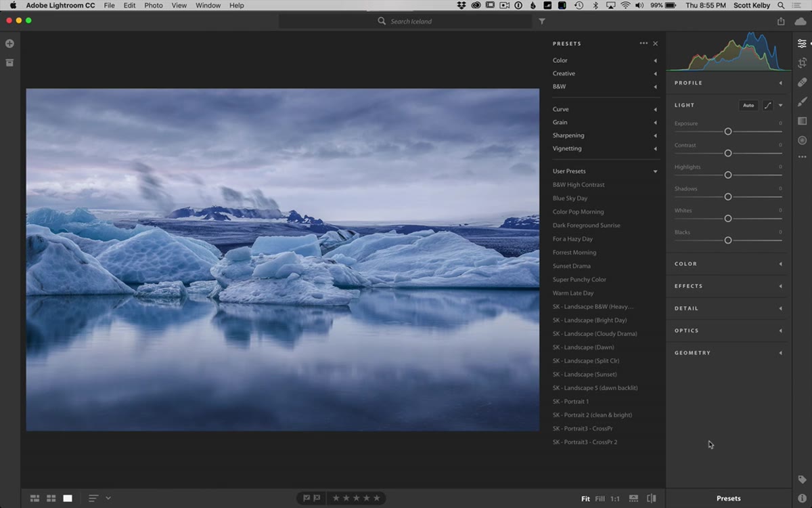Click the share icon in top bar
Image resolution: width=812 pixels, height=508 pixels.
[x=781, y=21]
